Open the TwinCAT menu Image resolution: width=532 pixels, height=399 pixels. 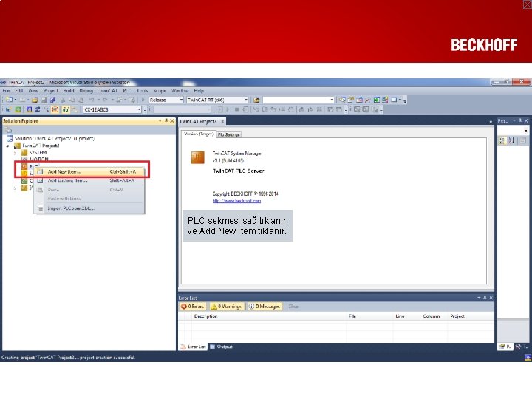(x=108, y=91)
